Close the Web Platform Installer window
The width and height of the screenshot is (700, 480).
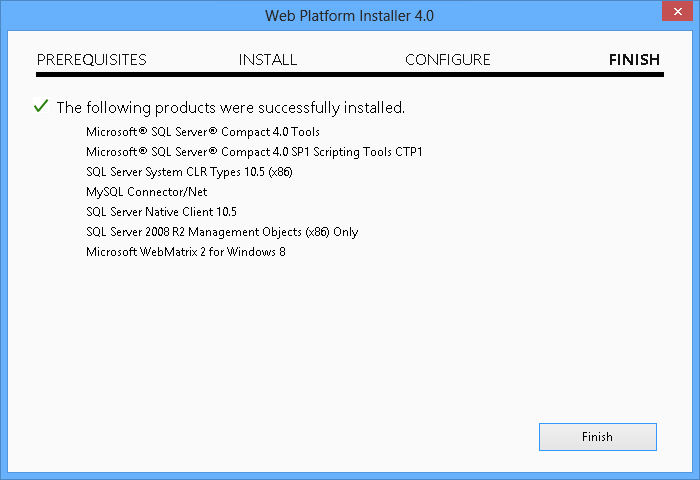pyautogui.click(x=675, y=14)
